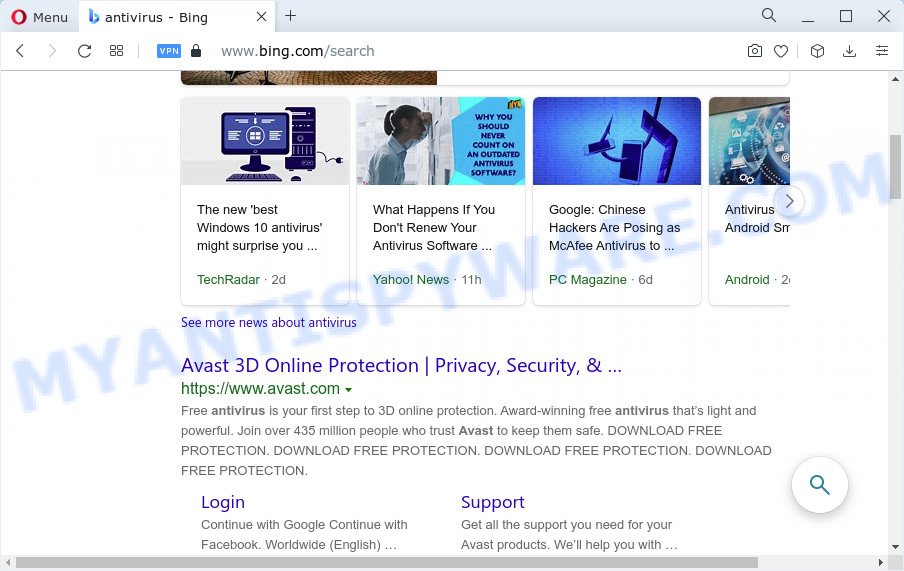Click the vertical scrollbar thumb
904x571 pixels.
pyautogui.click(x=895, y=167)
